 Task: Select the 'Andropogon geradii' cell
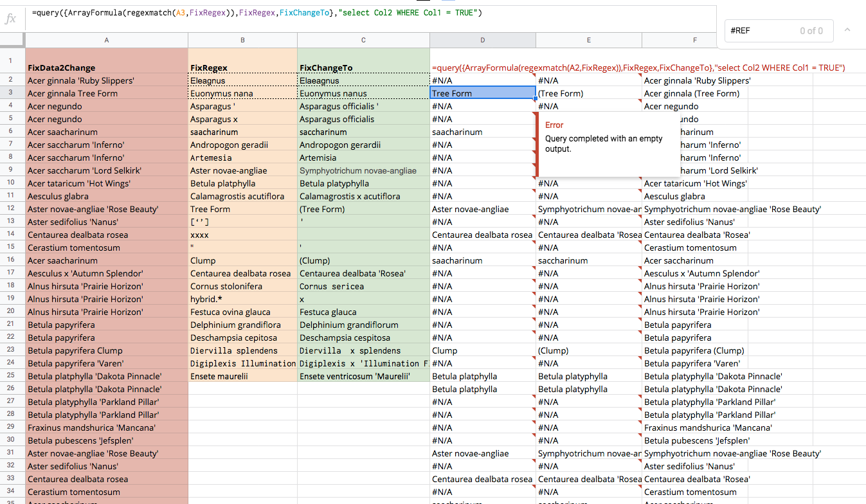242,145
